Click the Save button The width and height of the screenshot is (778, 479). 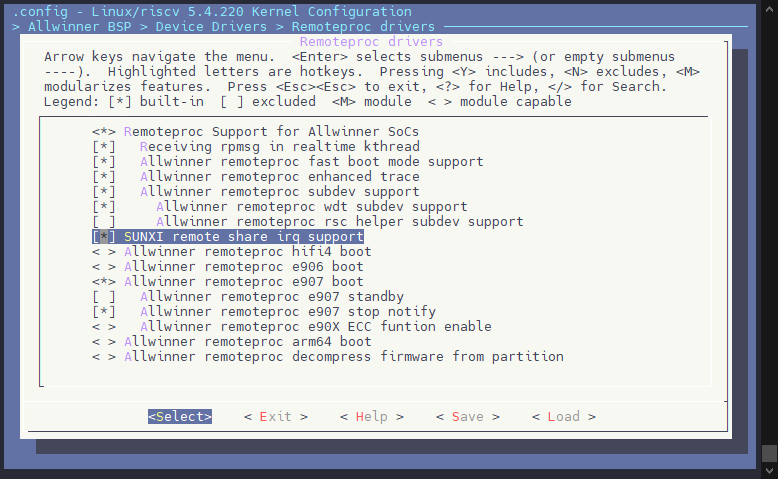[x=467, y=416]
